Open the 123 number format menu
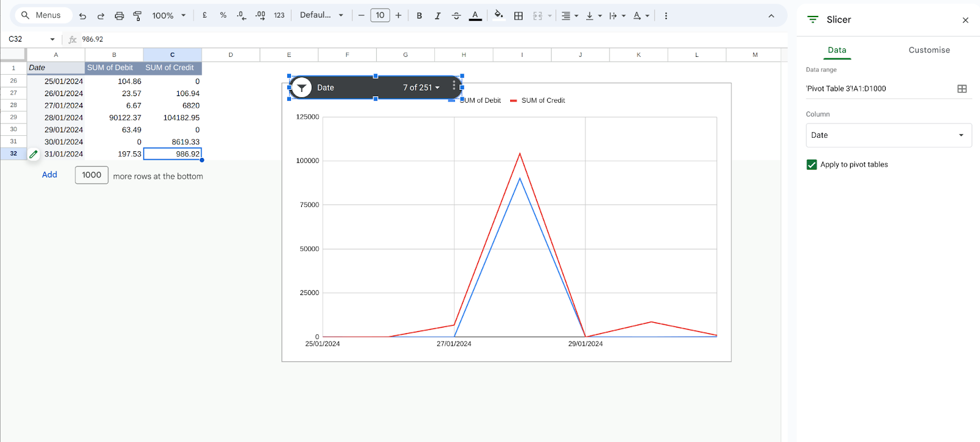The width and height of the screenshot is (980, 442). 279,15
